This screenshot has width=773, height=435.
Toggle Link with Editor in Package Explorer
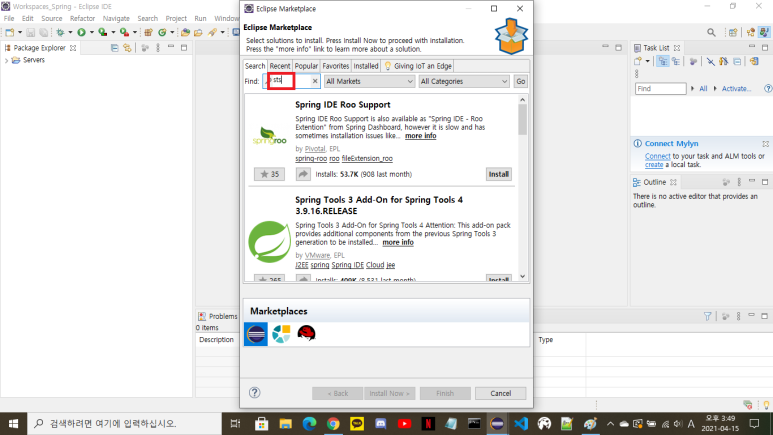click(128, 48)
